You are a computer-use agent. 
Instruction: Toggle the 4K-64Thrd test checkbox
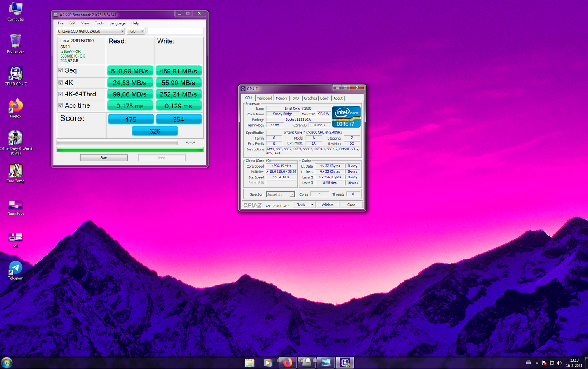pyautogui.click(x=61, y=94)
